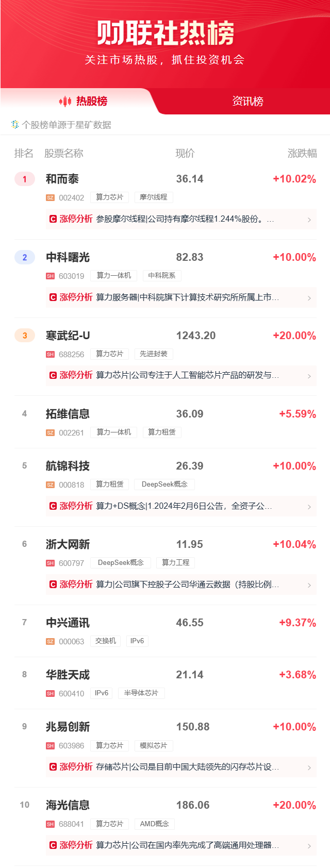
Task: Click rank 1 badge next to 和而泰
Action: pyautogui.click(x=24, y=179)
